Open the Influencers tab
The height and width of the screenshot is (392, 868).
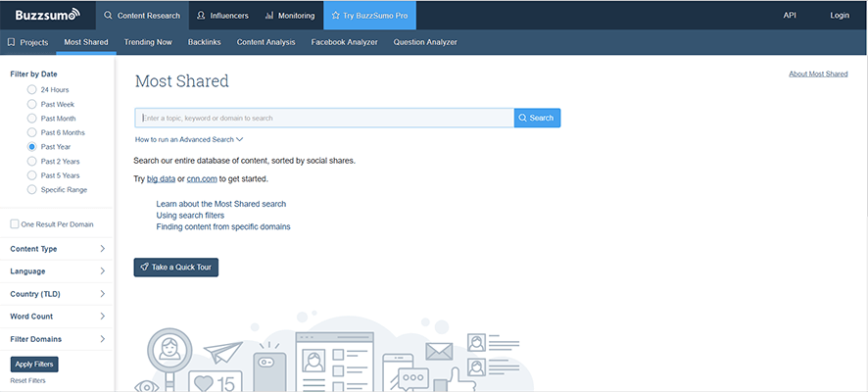coord(222,16)
